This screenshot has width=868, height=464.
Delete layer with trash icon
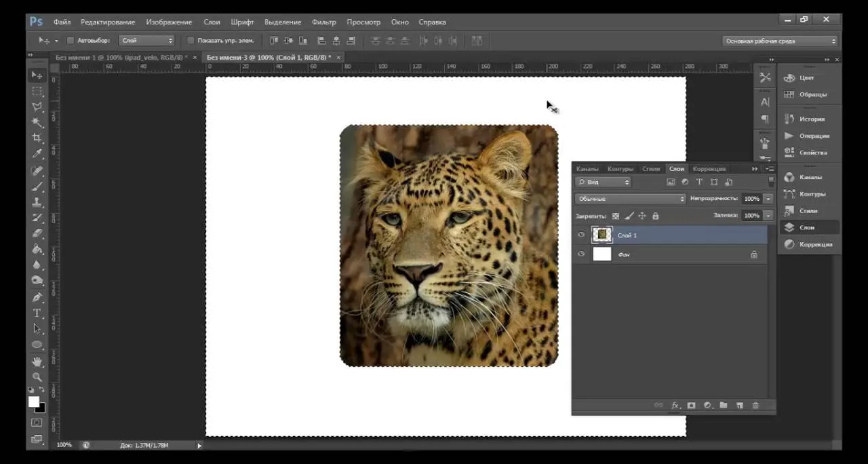(x=755, y=405)
